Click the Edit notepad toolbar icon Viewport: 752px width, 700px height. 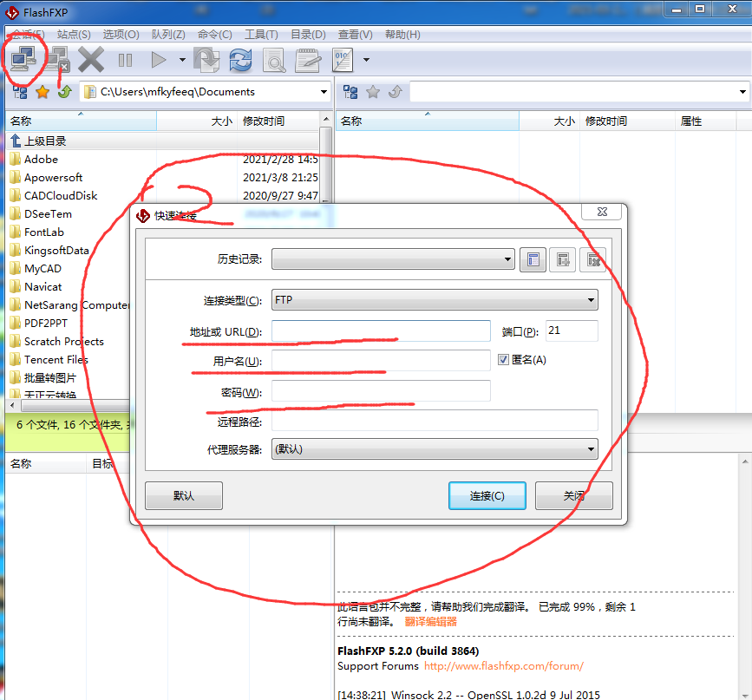click(307, 60)
